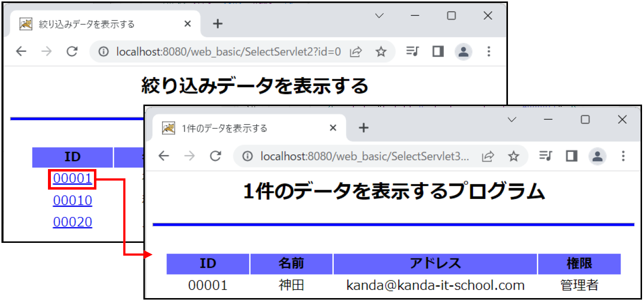Click the share icon in the front window's address bar
Screen dimensions: 644x302
488,156
